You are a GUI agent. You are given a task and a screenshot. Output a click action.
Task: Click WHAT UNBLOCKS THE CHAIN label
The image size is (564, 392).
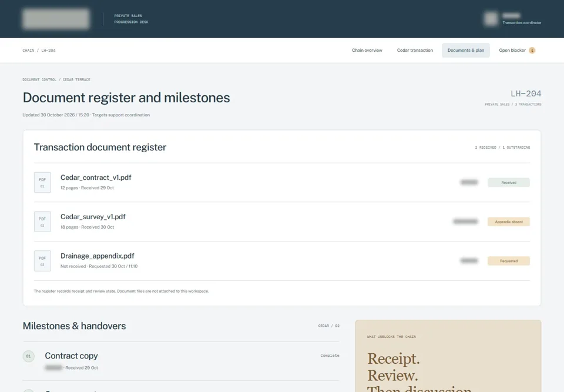point(391,337)
